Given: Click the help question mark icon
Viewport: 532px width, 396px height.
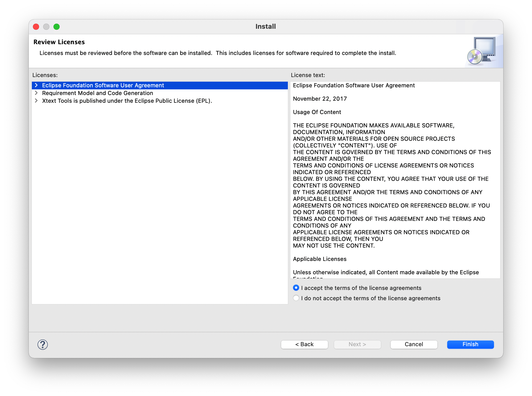Looking at the screenshot, I should (42, 344).
